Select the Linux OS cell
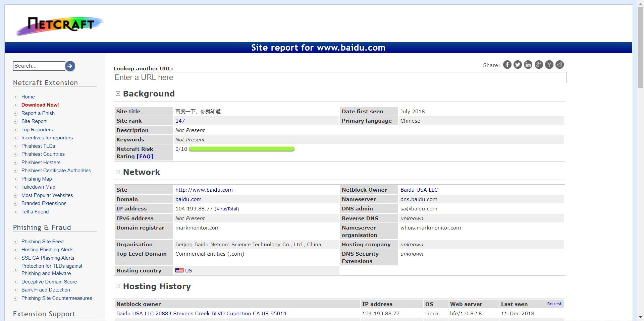Screen dimensions: 644x321 coord(432,314)
